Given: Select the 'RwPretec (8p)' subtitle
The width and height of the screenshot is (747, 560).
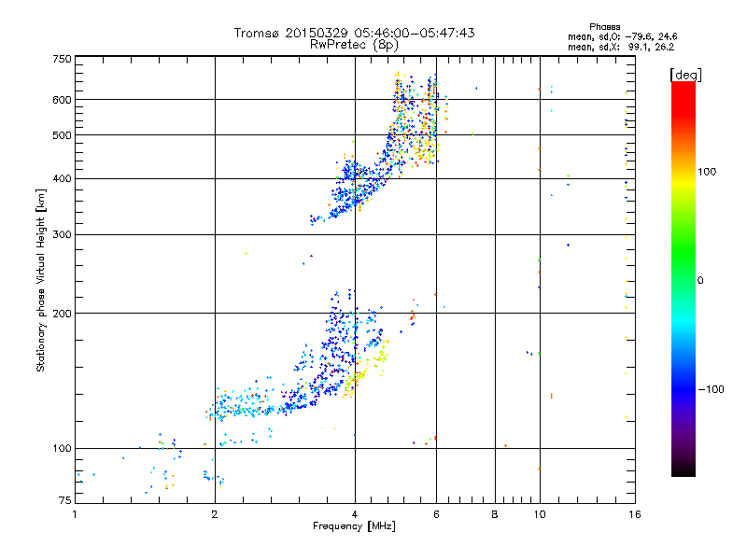Looking at the screenshot, I should tap(354, 45).
